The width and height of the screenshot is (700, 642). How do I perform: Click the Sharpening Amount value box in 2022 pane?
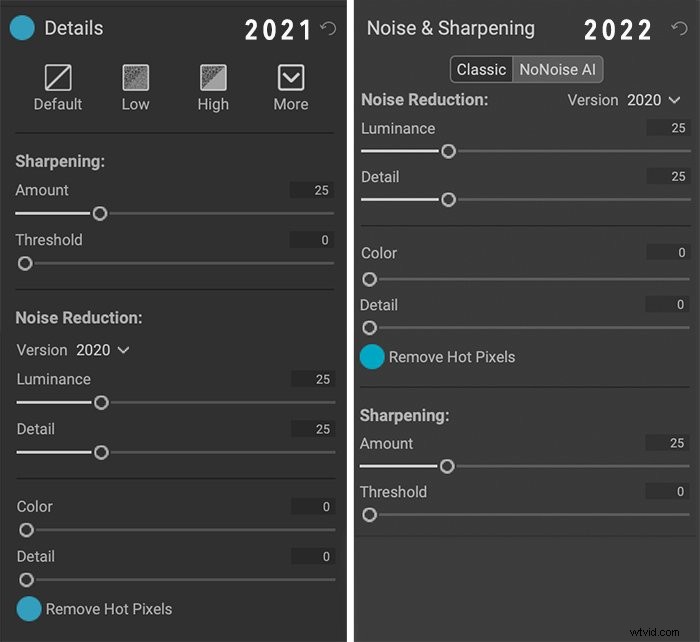pos(667,443)
